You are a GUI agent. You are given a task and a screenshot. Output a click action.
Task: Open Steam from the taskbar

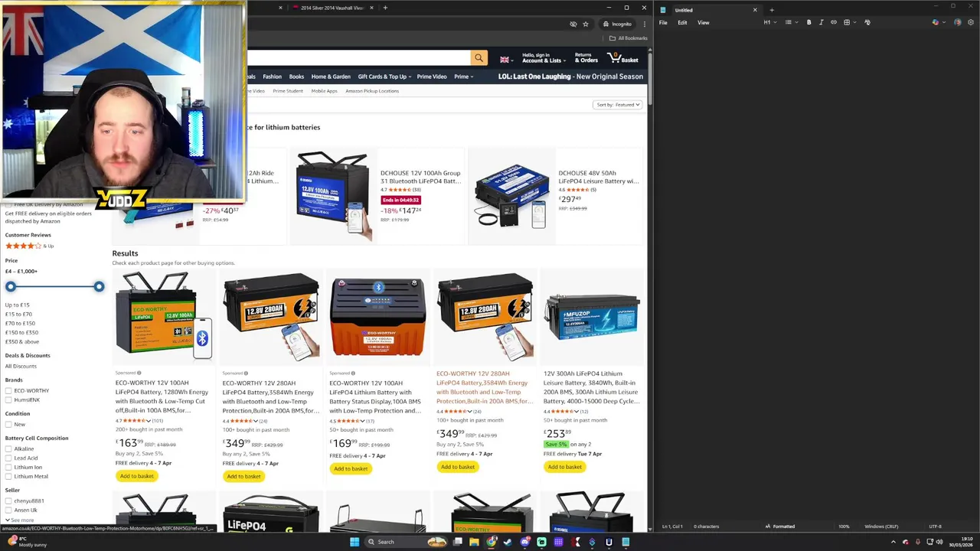coord(508,542)
